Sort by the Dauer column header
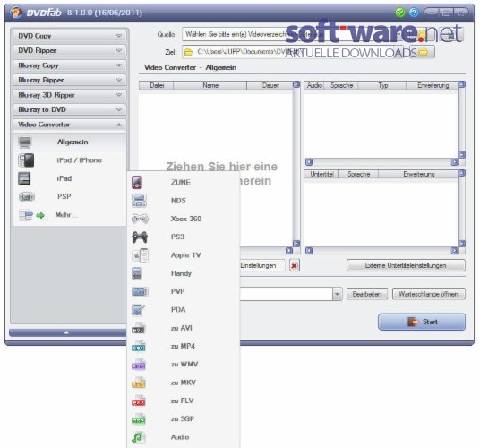The height and width of the screenshot is (448, 480). click(x=270, y=85)
